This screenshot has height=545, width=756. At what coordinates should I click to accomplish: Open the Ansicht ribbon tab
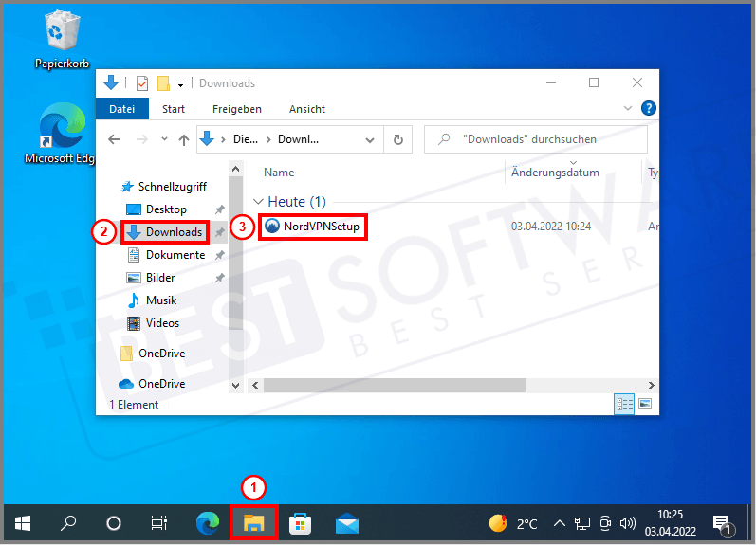[x=306, y=109]
